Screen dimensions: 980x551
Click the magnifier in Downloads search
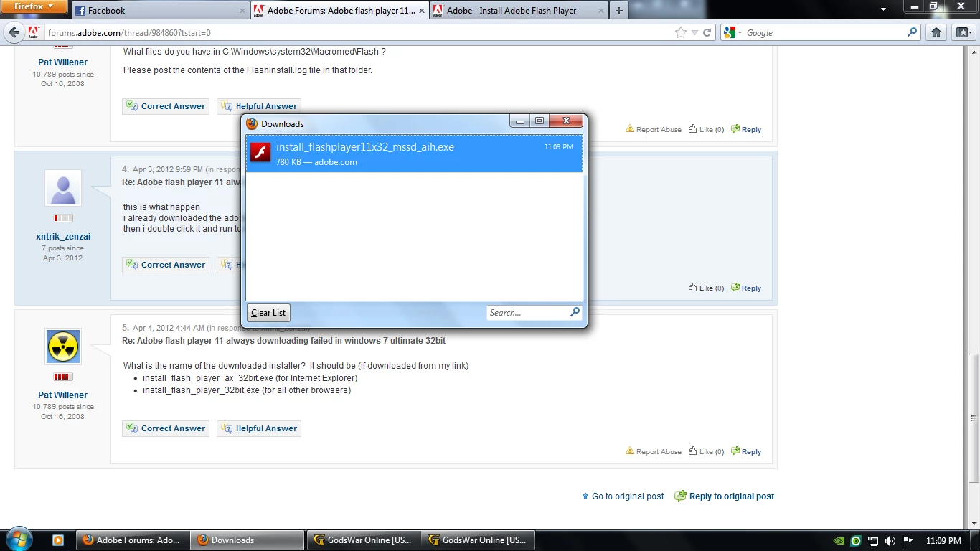[575, 312]
